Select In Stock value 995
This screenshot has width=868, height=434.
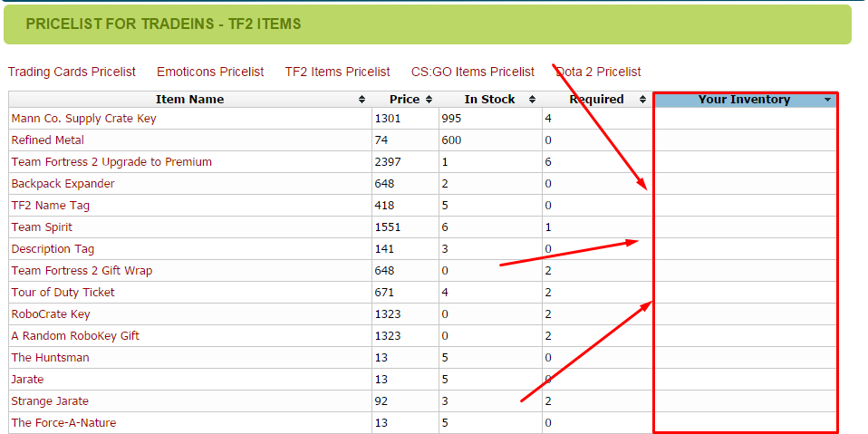pos(451,119)
